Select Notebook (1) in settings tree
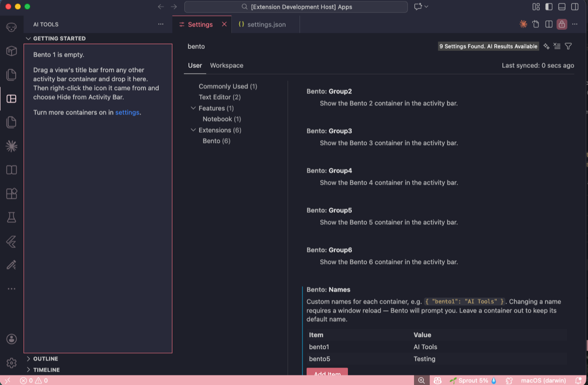588x385 pixels. pos(222,119)
